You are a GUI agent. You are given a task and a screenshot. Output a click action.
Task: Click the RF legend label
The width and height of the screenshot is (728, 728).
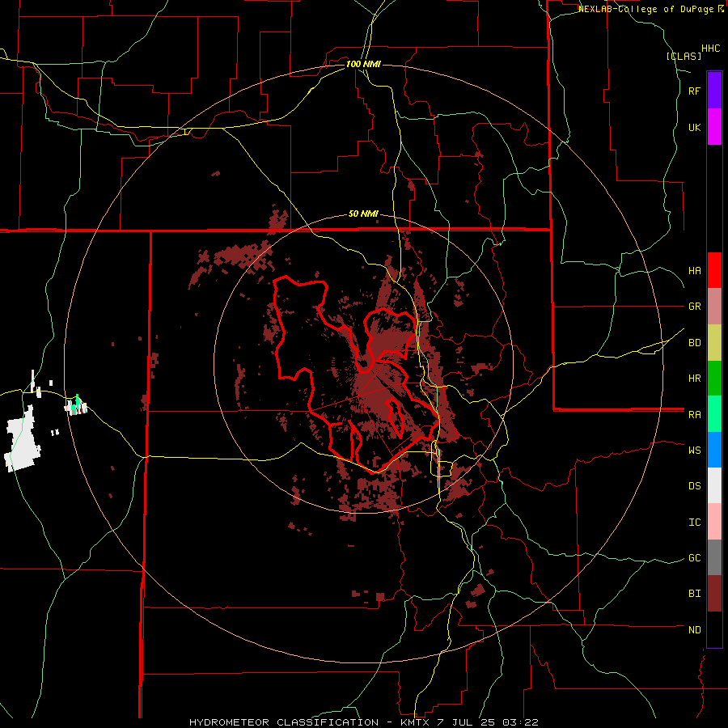click(x=694, y=91)
